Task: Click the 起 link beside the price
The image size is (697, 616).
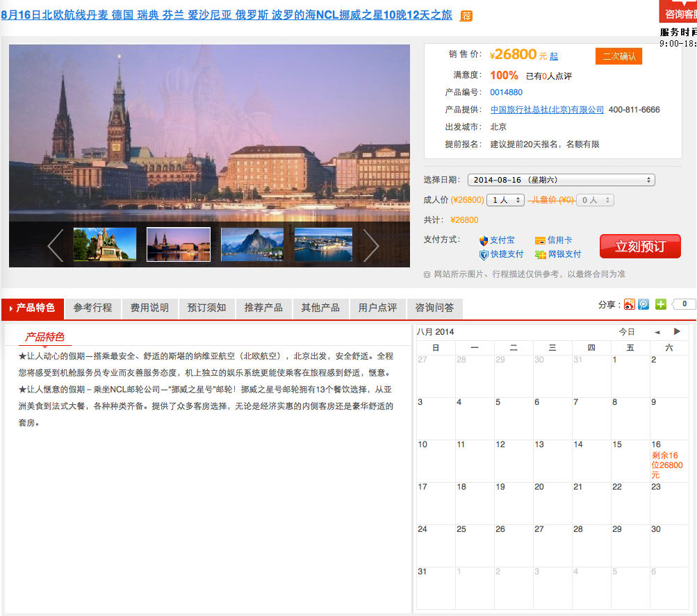Action: point(553,56)
